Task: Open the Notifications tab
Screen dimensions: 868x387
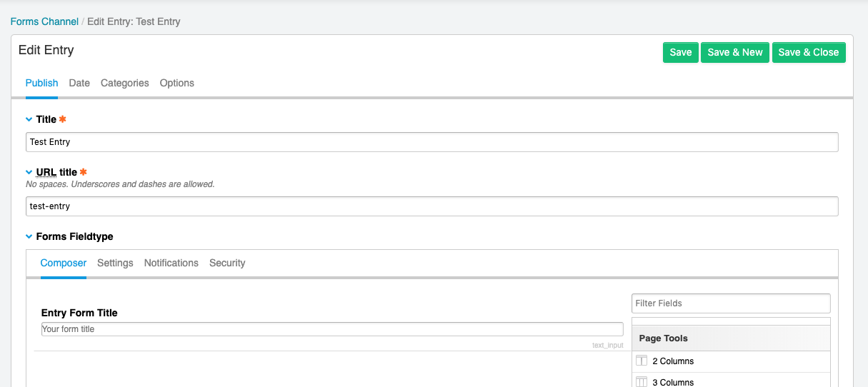Action: pos(171,263)
